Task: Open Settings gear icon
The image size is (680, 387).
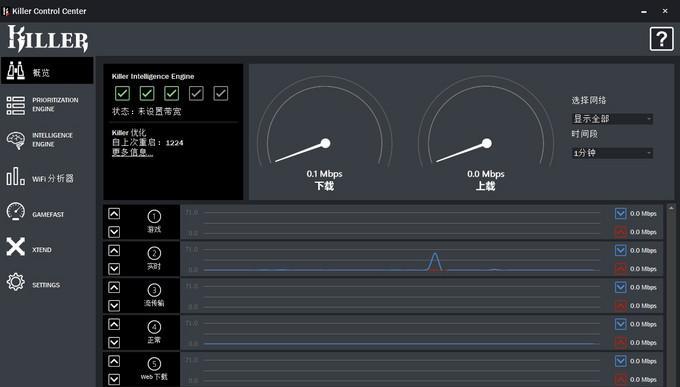Action: coord(16,282)
